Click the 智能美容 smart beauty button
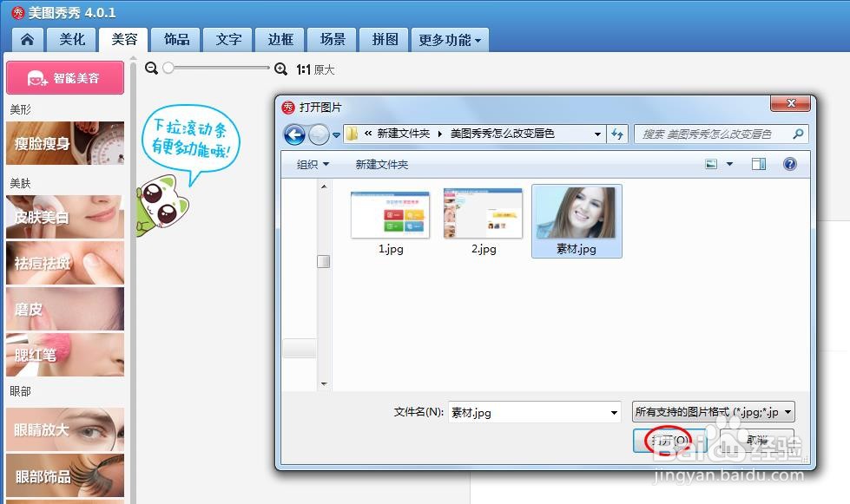The height and width of the screenshot is (504, 850). point(65,77)
